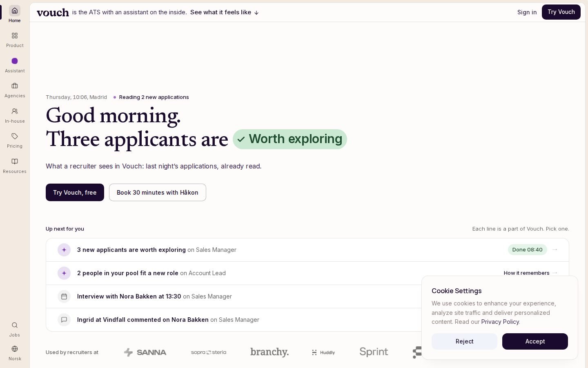Click the SANNA logo
The image size is (588, 368).
point(145,352)
